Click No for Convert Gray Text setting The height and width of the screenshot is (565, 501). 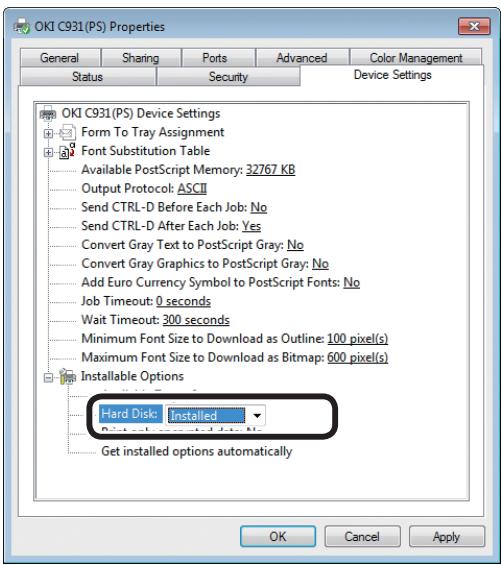point(295,244)
